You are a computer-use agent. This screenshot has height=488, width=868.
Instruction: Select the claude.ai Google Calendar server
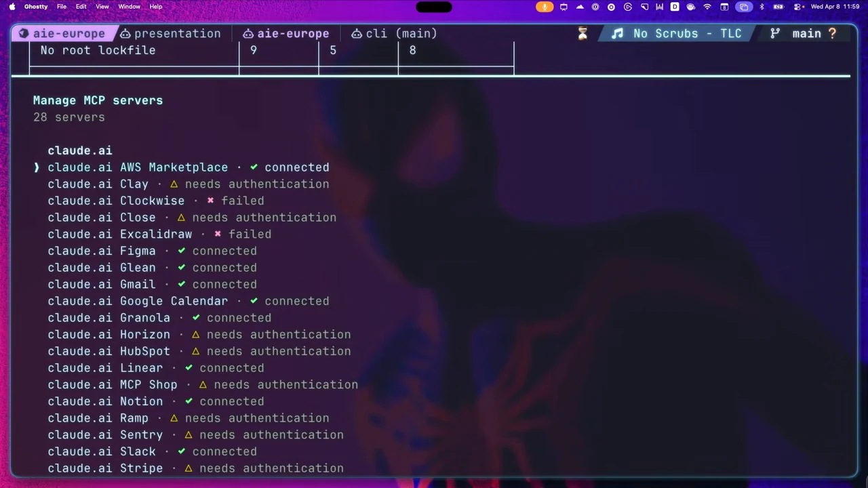tap(188, 301)
